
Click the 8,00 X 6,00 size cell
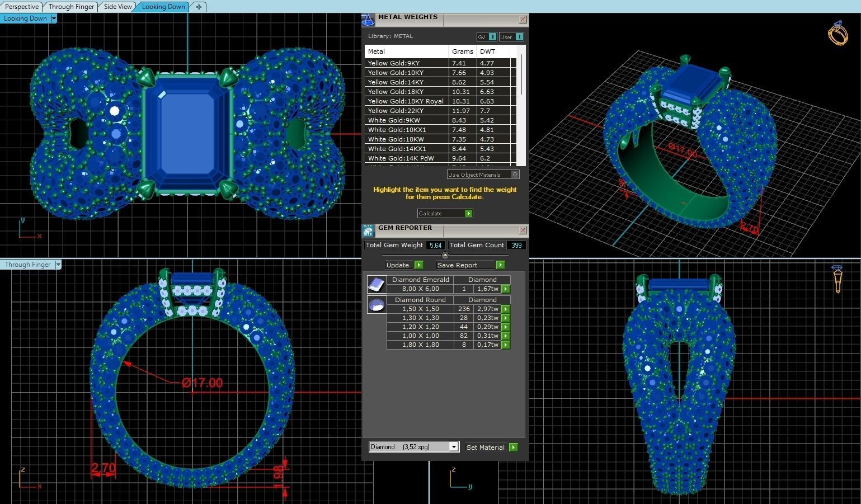pyautogui.click(x=420, y=289)
